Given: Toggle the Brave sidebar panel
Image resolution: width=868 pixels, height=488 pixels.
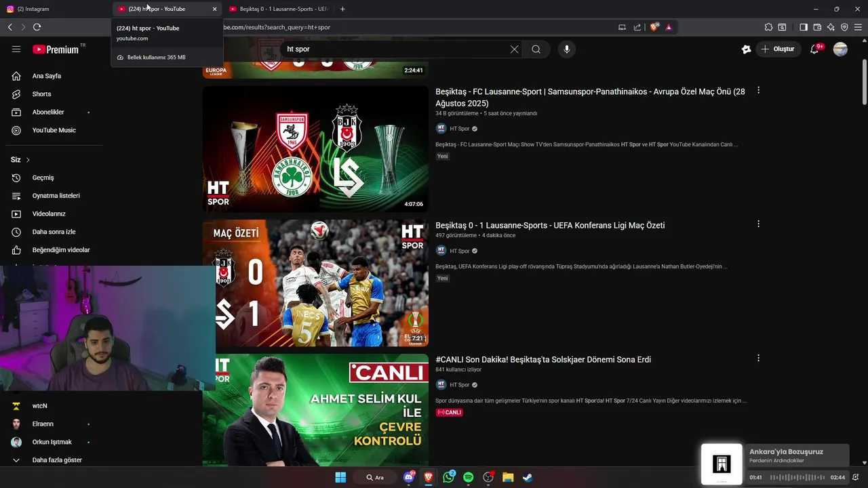Looking at the screenshot, I should pyautogui.click(x=804, y=27).
